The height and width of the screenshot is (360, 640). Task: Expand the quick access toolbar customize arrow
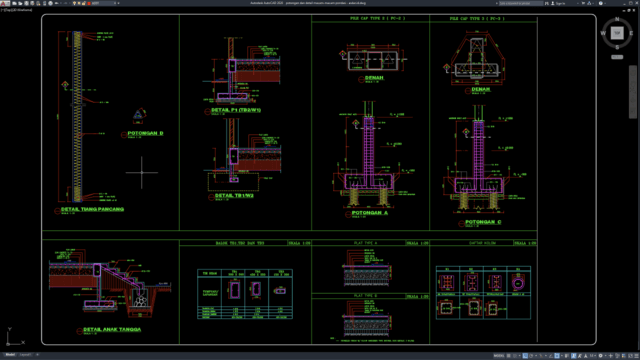point(118,3)
